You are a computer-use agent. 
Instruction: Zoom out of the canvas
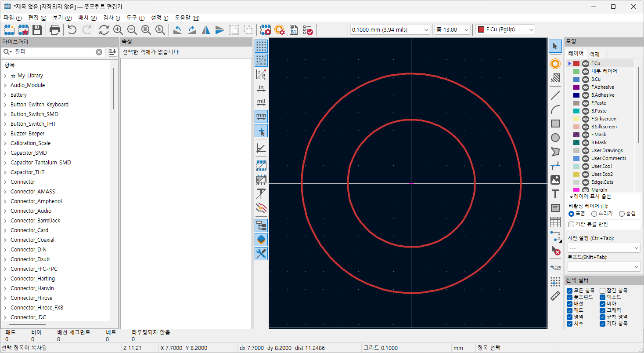pos(132,30)
